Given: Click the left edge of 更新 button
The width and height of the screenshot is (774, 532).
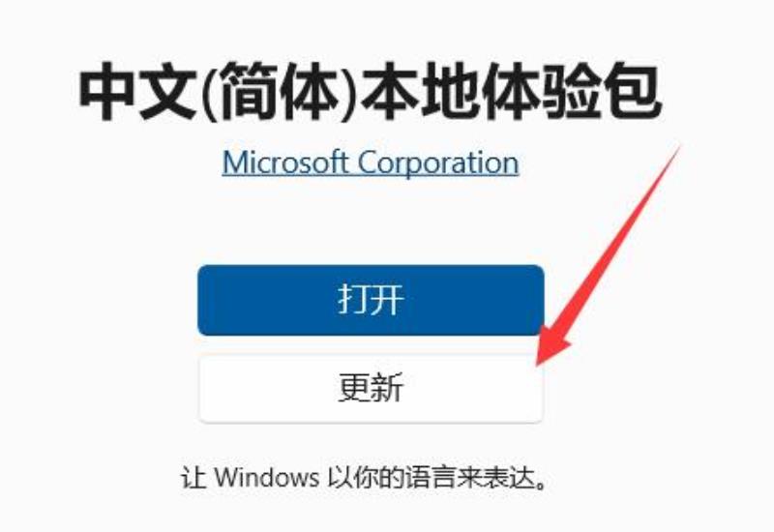Looking at the screenshot, I should (201, 388).
